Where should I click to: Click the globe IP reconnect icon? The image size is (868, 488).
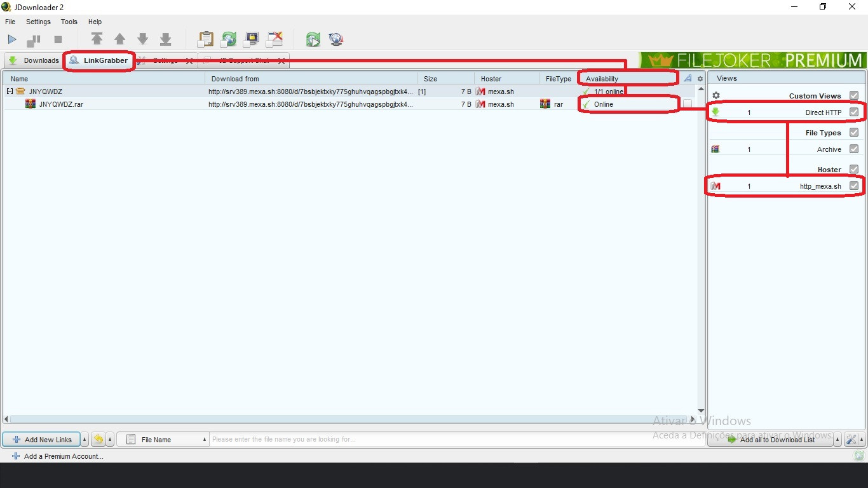[x=336, y=39]
